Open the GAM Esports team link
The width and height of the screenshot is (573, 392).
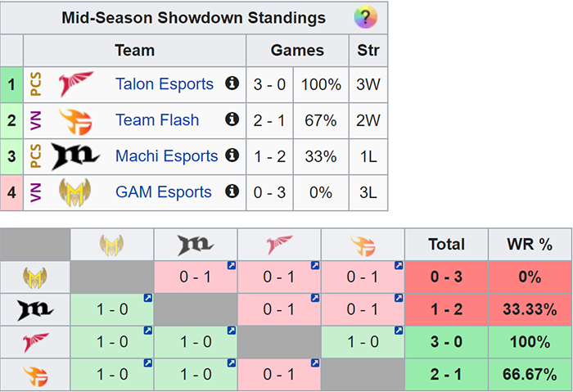pos(164,191)
